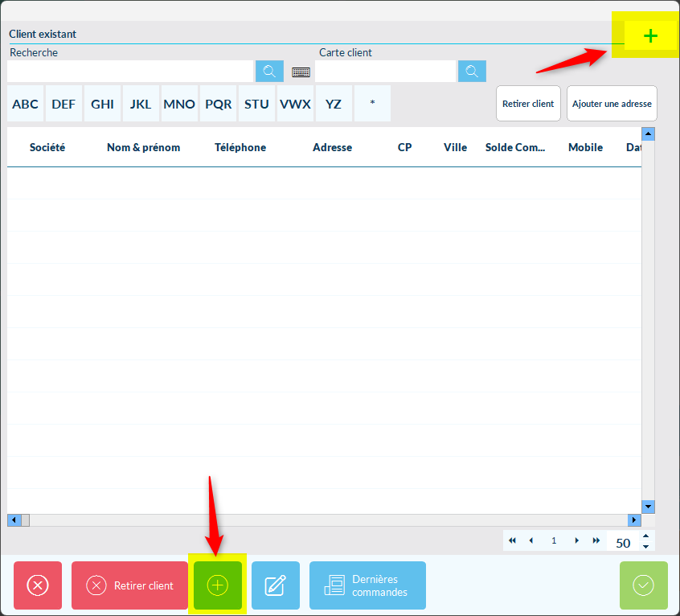Screen dimensions: 680x616
Task: Click the current page number 1
Action: click(554, 540)
